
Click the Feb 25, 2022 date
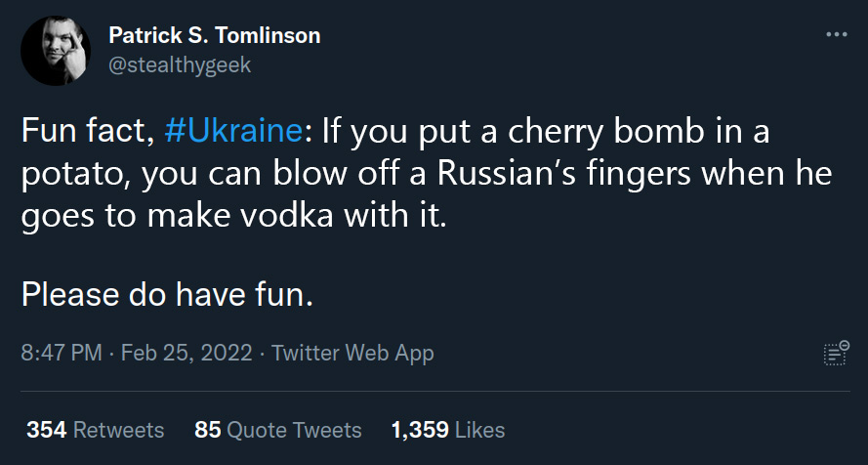tap(186, 353)
